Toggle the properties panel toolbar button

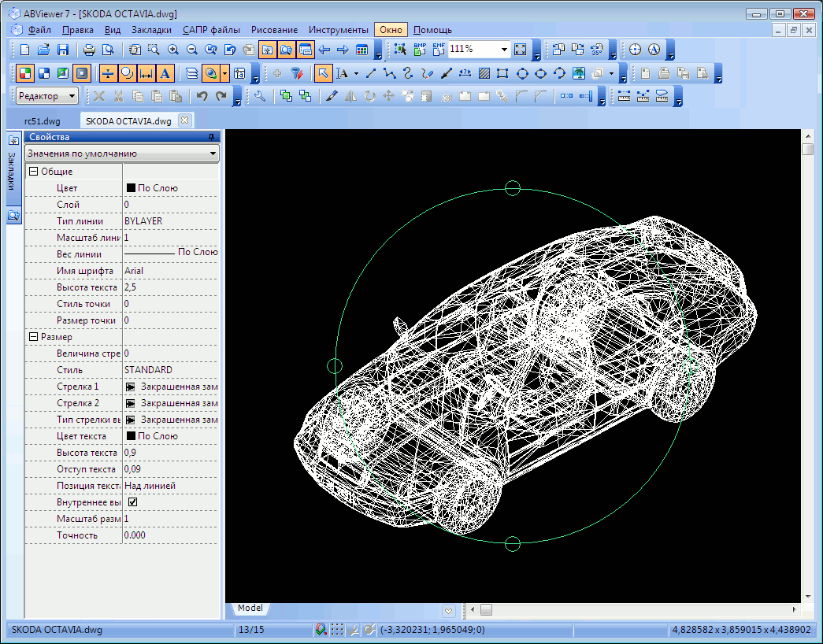point(305,50)
